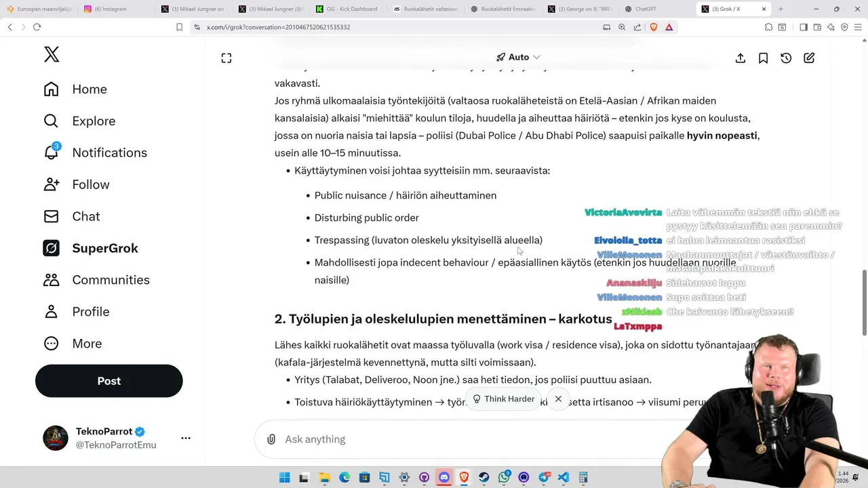
Task: Click the Think Harder suggestion
Action: tap(503, 399)
